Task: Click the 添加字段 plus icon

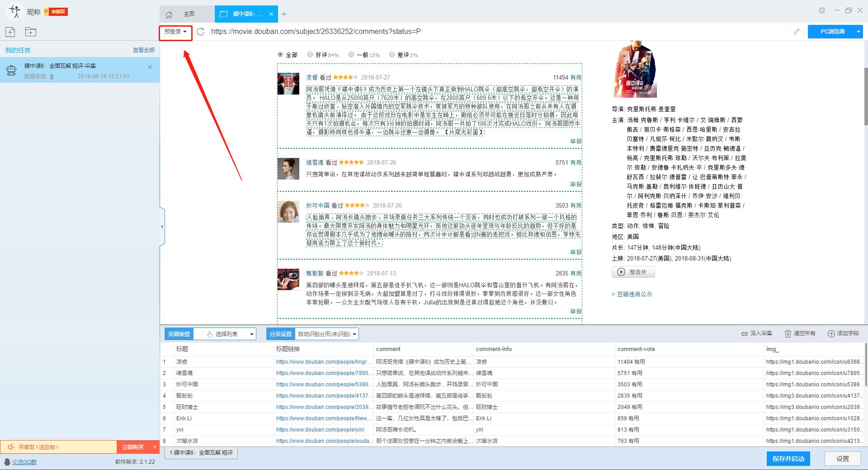Action: click(x=831, y=334)
